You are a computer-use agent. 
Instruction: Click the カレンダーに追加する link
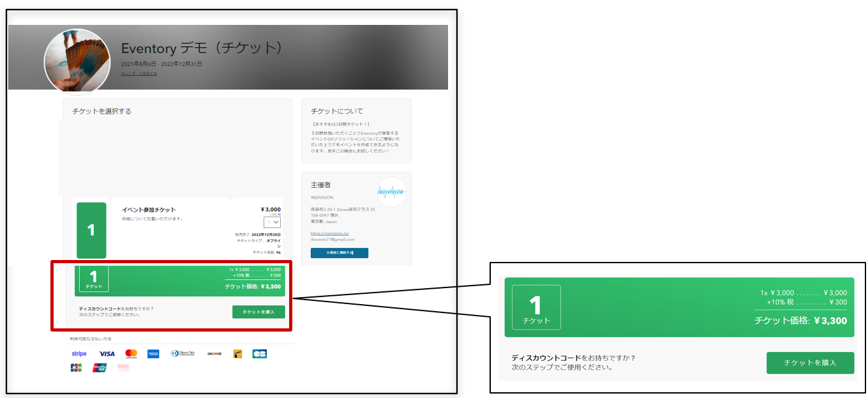[138, 73]
